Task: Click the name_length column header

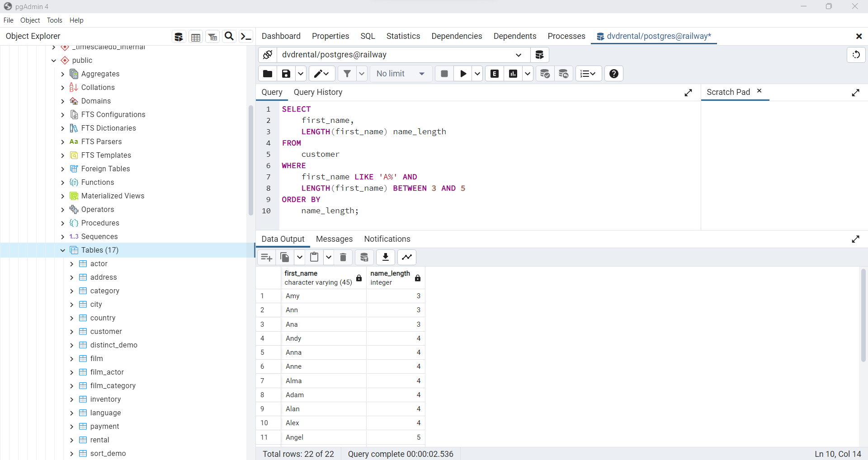Action: (x=396, y=278)
